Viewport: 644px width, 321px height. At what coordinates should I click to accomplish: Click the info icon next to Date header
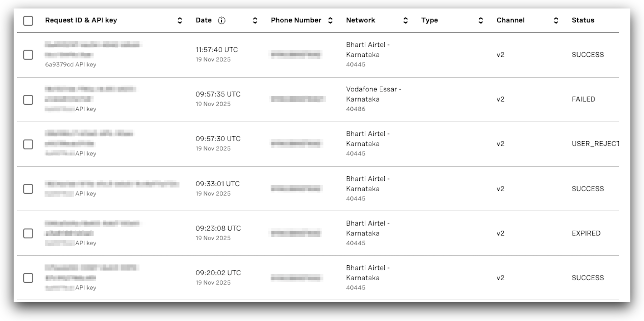click(x=221, y=20)
